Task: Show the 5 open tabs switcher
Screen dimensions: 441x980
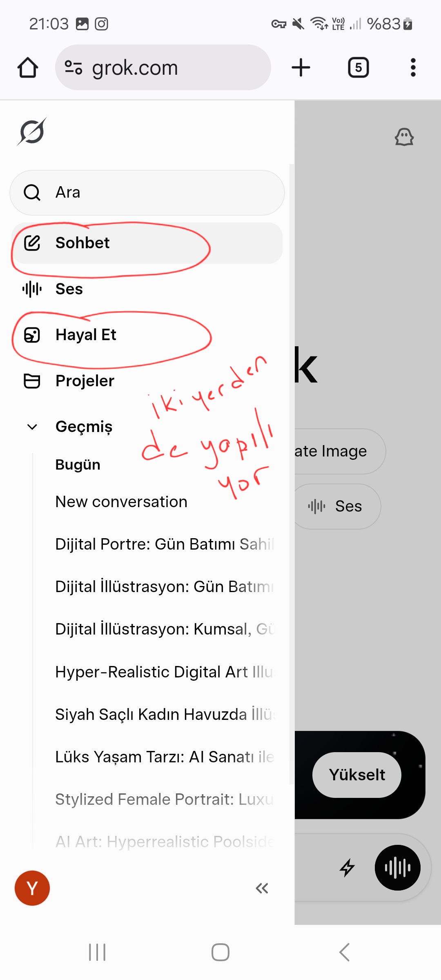Action: coord(359,67)
